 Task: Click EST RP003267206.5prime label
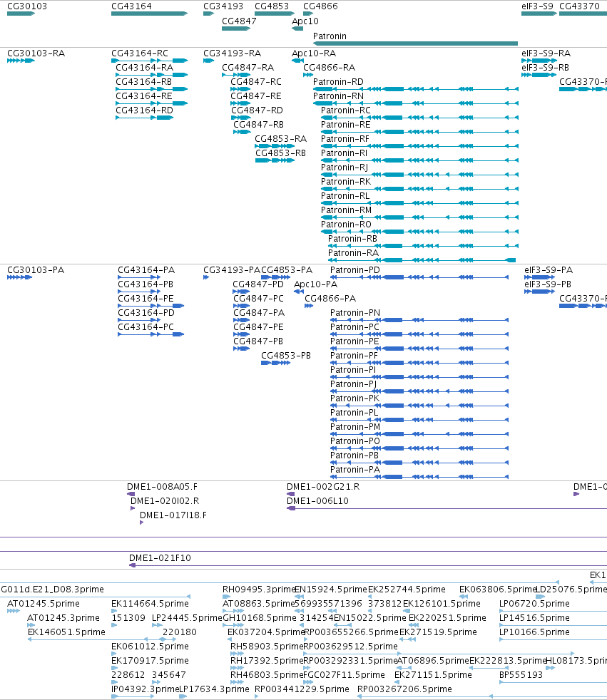404,690
